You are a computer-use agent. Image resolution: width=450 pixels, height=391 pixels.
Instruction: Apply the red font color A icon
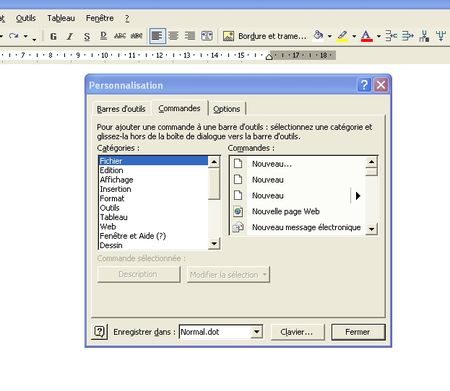[x=367, y=36]
